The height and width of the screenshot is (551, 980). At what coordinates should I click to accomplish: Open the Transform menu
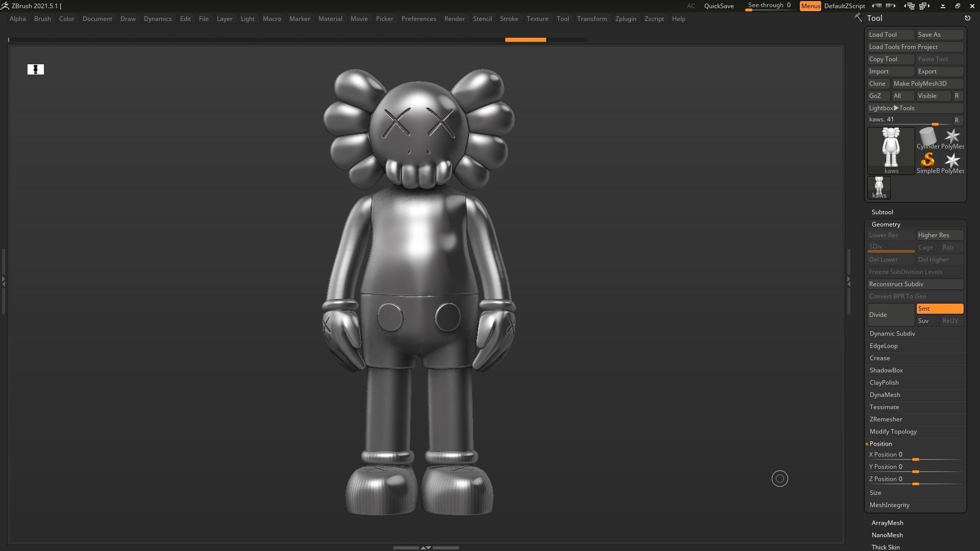click(x=592, y=19)
